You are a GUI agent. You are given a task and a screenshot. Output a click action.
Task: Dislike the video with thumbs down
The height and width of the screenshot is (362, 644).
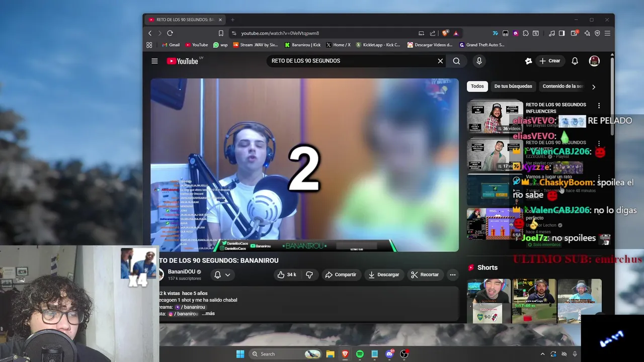(309, 275)
